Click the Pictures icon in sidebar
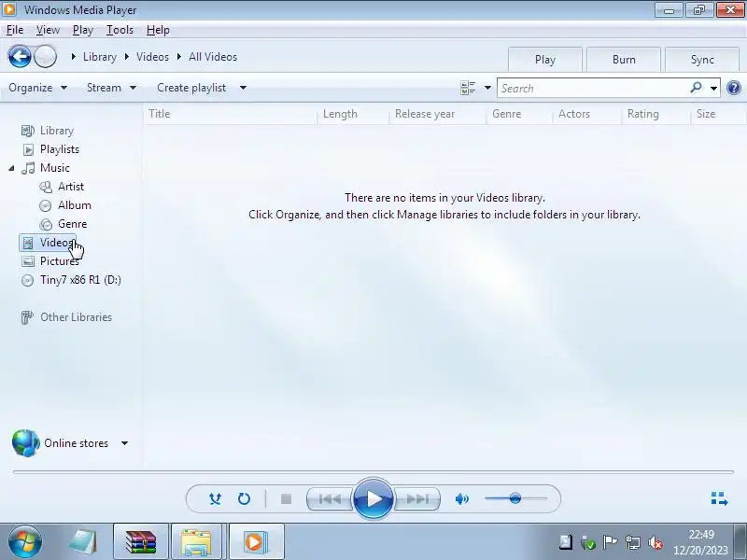The width and height of the screenshot is (747, 560). click(x=28, y=261)
